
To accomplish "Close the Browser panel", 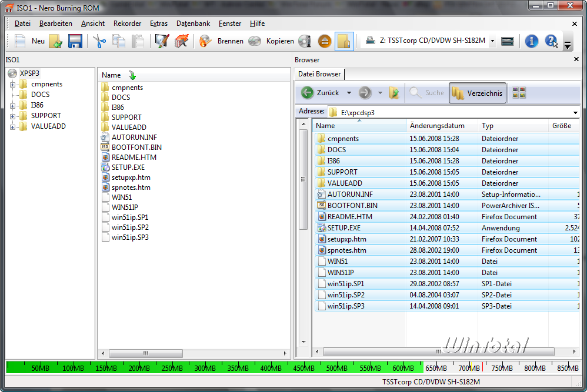I will pyautogui.click(x=576, y=59).
